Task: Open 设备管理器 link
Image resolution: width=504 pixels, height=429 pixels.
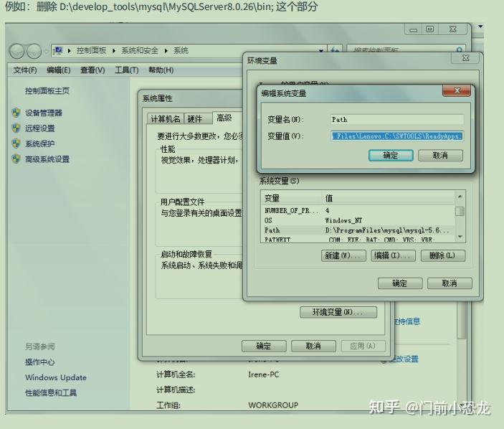Action: [x=44, y=113]
